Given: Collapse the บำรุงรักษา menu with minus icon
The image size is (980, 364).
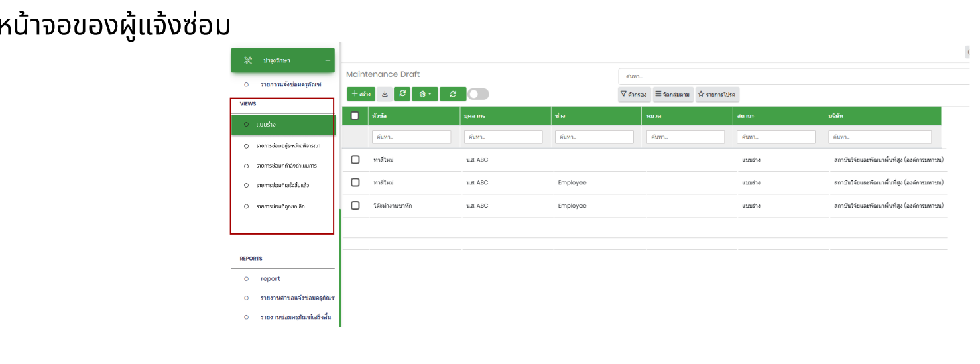Looking at the screenshot, I should coord(328,60).
